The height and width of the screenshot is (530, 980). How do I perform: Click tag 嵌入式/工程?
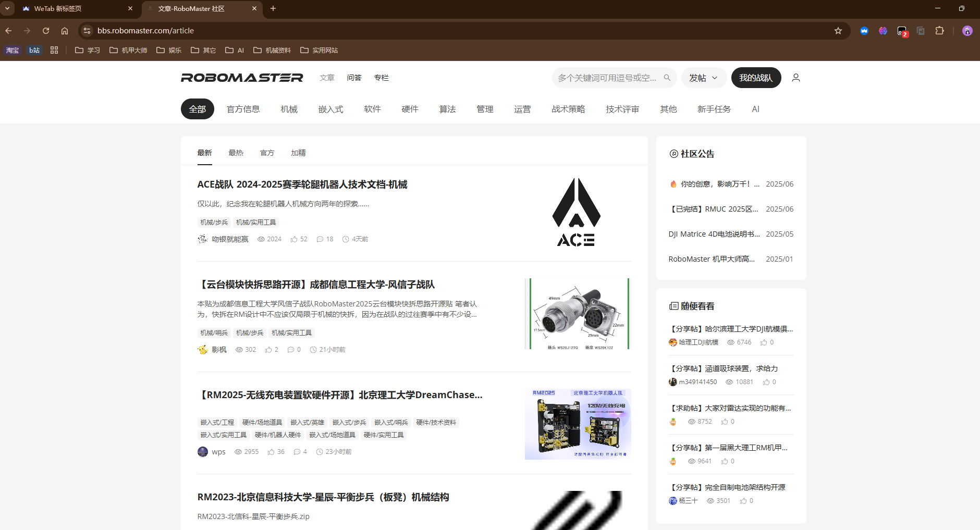coord(217,423)
